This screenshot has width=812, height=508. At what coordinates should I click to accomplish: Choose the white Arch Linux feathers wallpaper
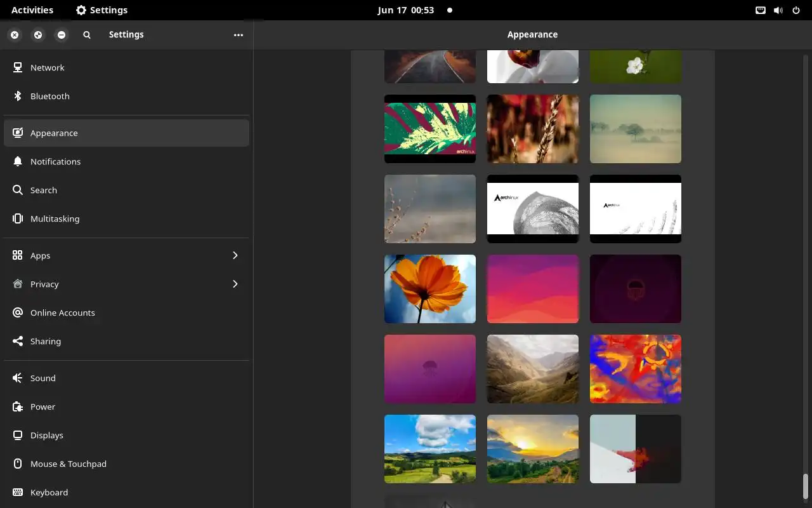coord(636,209)
